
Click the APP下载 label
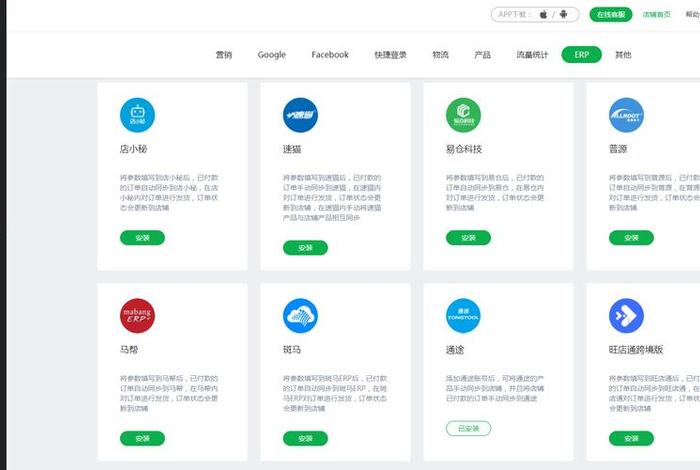click(514, 14)
